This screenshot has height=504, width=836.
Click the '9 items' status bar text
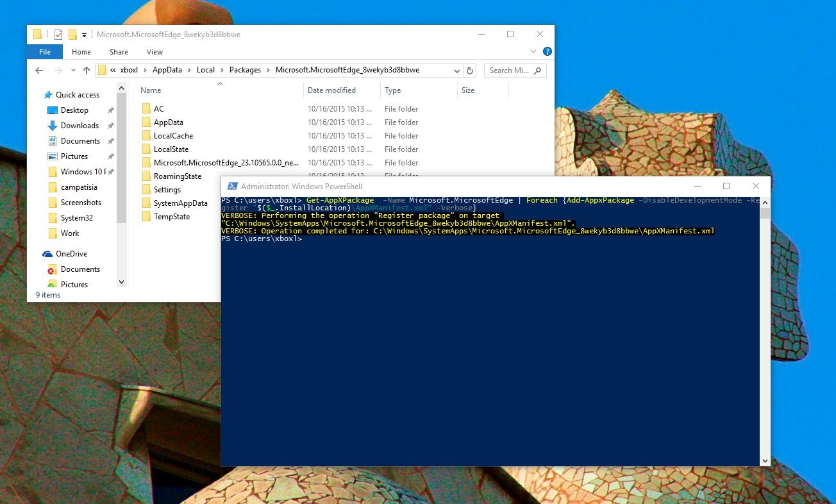click(48, 295)
